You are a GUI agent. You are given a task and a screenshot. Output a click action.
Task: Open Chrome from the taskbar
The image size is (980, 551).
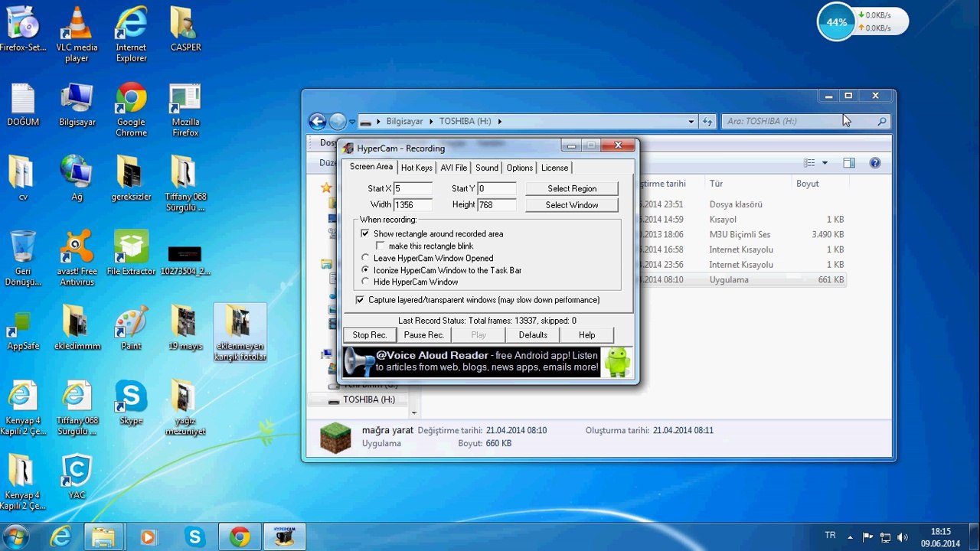tap(240, 537)
